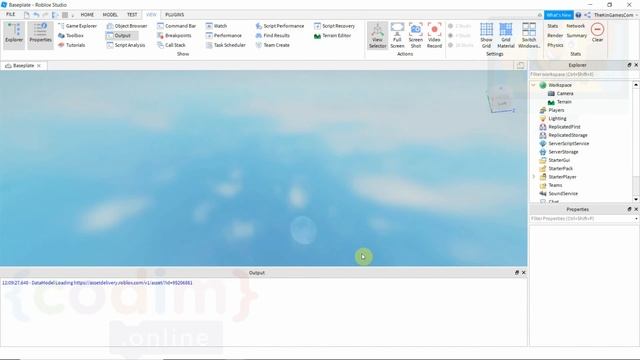The height and width of the screenshot is (360, 640).
Task: Open What's New link
Action: (559, 15)
